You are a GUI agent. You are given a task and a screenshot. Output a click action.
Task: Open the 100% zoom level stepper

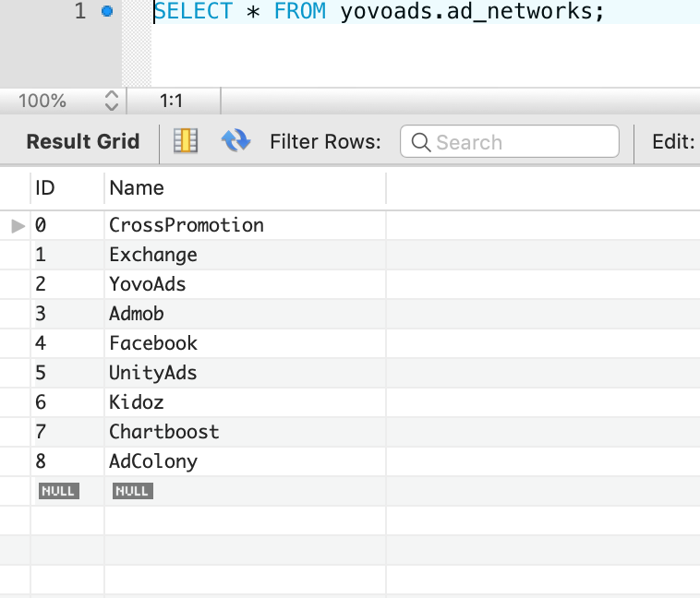[112, 101]
